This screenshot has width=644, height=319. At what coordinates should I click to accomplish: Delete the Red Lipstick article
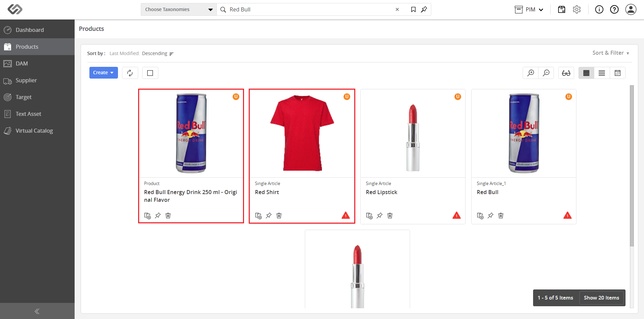tap(390, 216)
